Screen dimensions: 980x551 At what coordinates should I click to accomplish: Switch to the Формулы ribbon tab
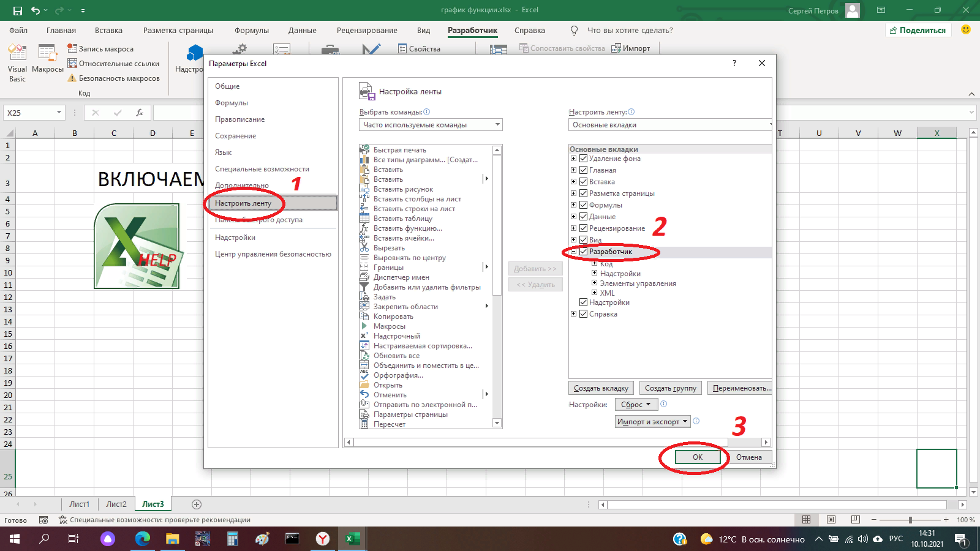pyautogui.click(x=252, y=31)
